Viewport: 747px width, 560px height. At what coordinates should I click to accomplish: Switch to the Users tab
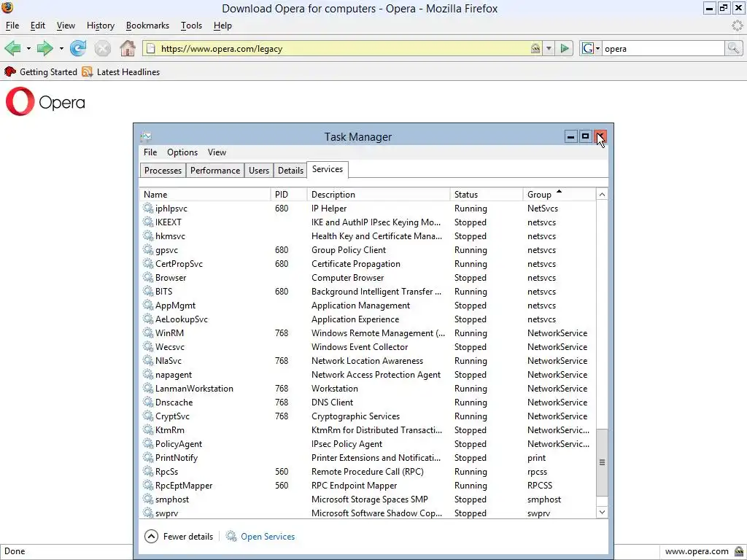[259, 171]
